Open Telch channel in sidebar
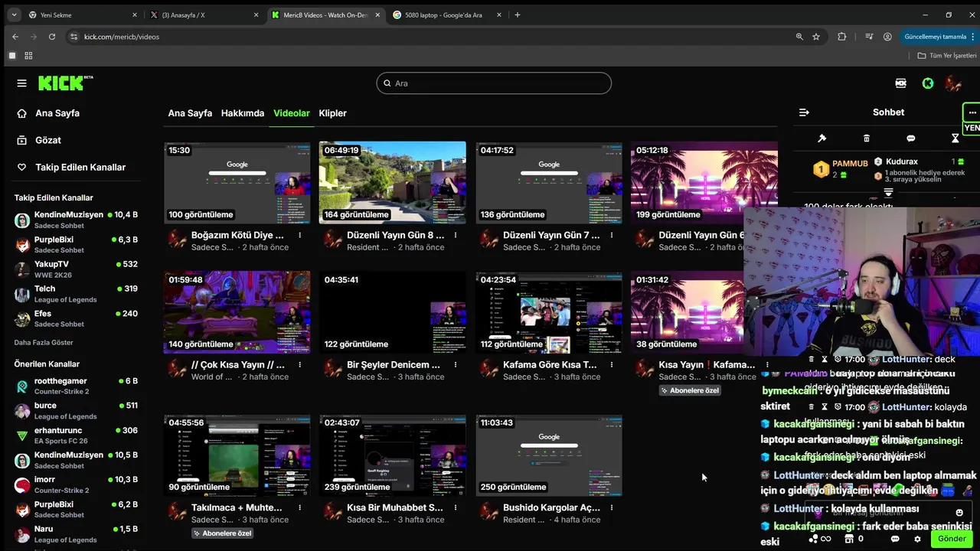The image size is (980, 551). click(75, 294)
